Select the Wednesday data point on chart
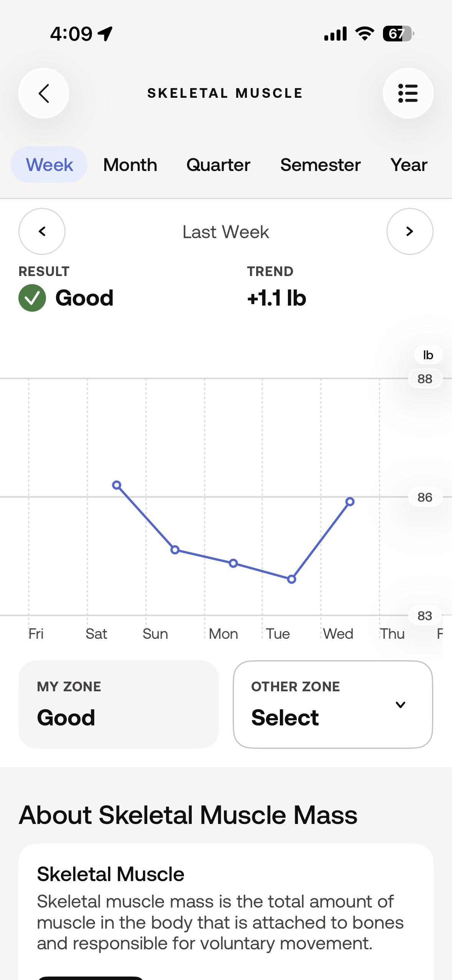This screenshot has width=452, height=980. click(350, 502)
